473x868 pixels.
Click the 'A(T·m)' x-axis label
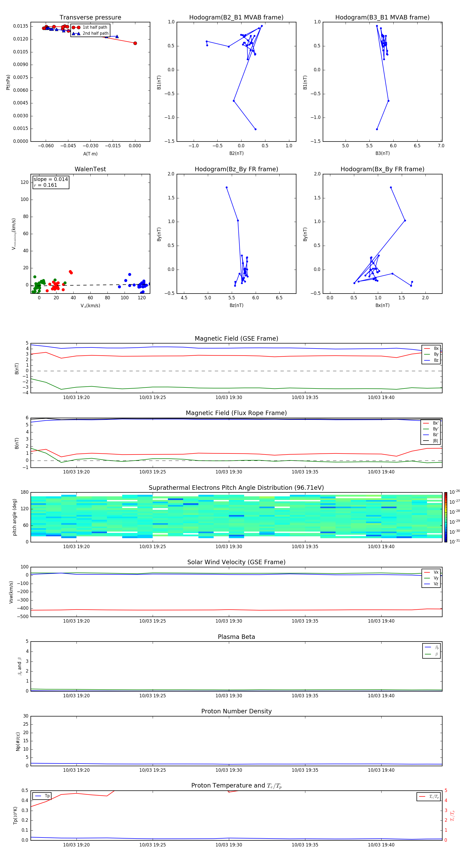pos(90,154)
